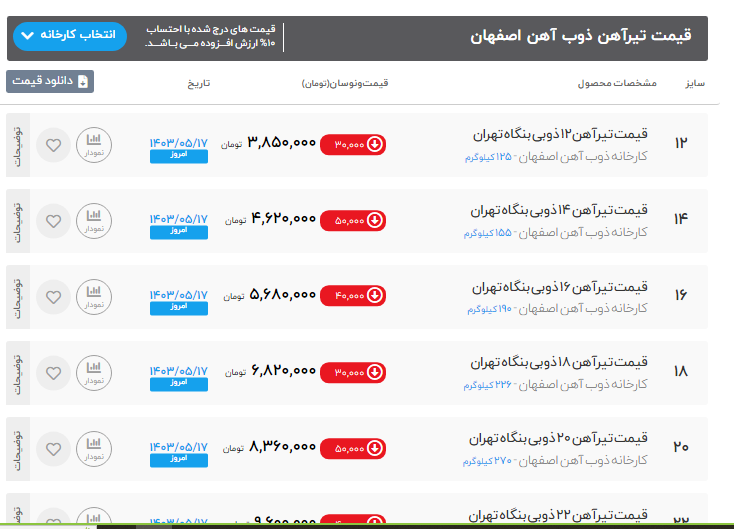This screenshot has width=734, height=529.
Task: Click the امروز date badge on تیرآهن 16 row
Action: [x=179, y=307]
